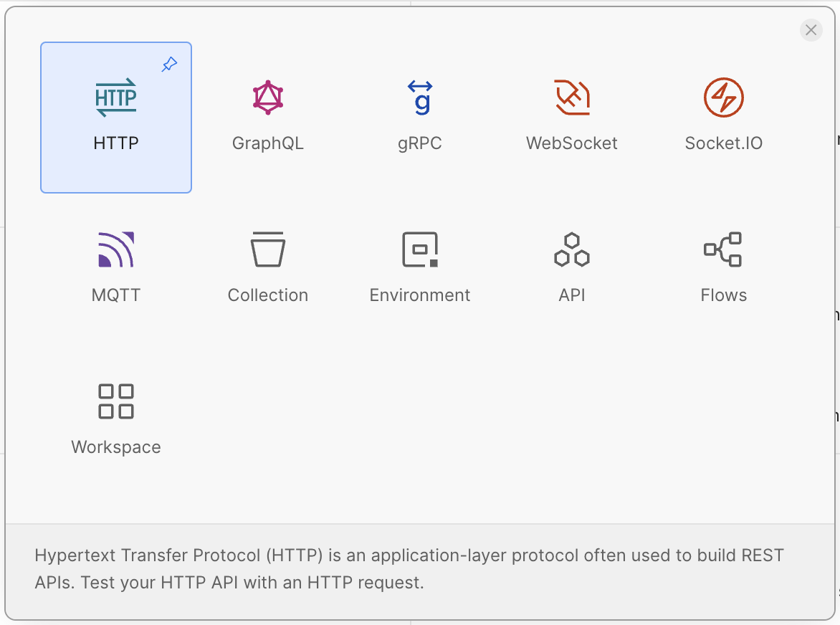The width and height of the screenshot is (840, 625).
Task: Click the "WebSocket" text label
Action: (572, 143)
